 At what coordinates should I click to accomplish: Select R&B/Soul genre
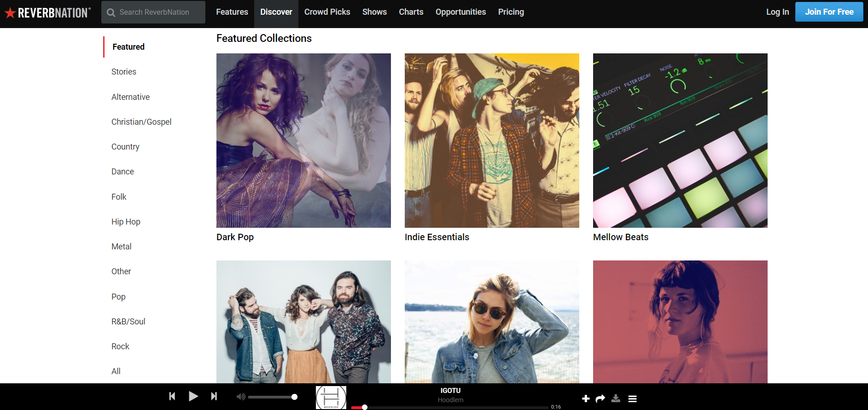click(128, 322)
